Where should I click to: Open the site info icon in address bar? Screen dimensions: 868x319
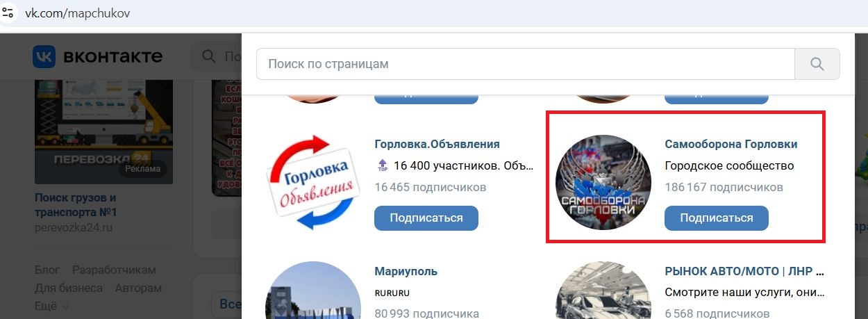coord(8,13)
